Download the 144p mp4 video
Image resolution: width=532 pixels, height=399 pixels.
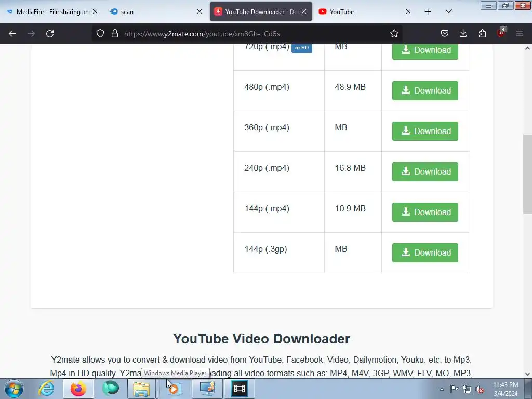click(x=425, y=212)
